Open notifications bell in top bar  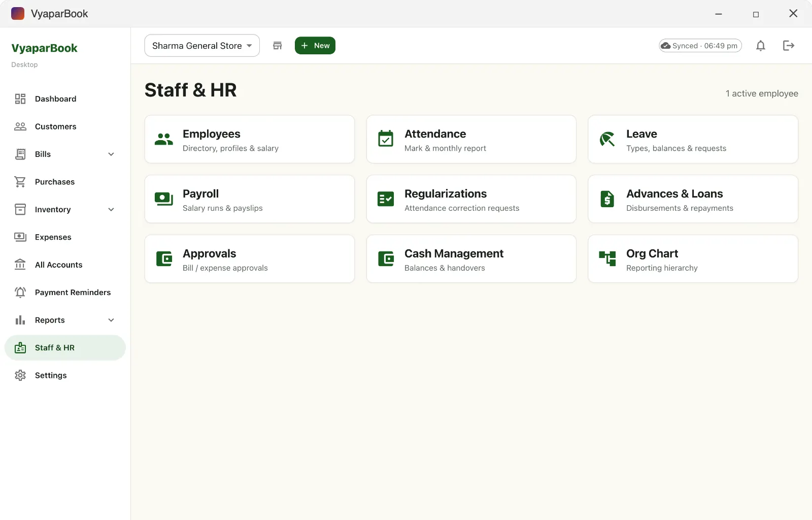click(760, 46)
